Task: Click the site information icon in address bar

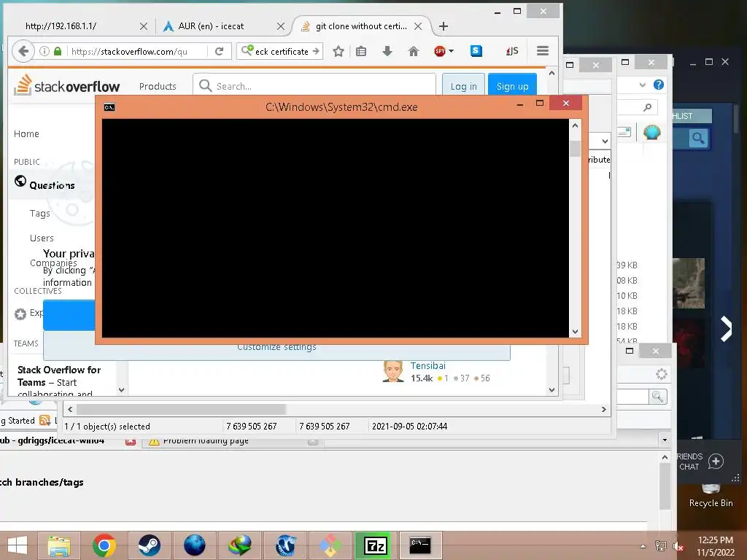Action: click(44, 51)
